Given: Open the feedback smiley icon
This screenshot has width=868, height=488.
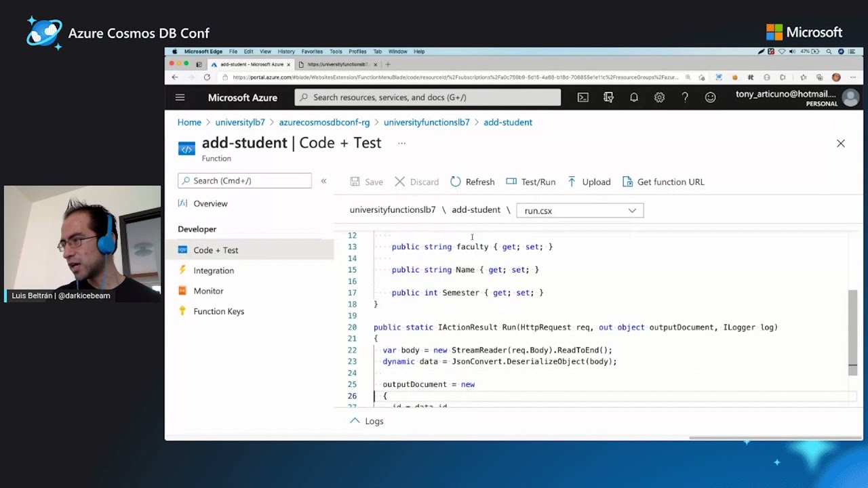Looking at the screenshot, I should 710,98.
